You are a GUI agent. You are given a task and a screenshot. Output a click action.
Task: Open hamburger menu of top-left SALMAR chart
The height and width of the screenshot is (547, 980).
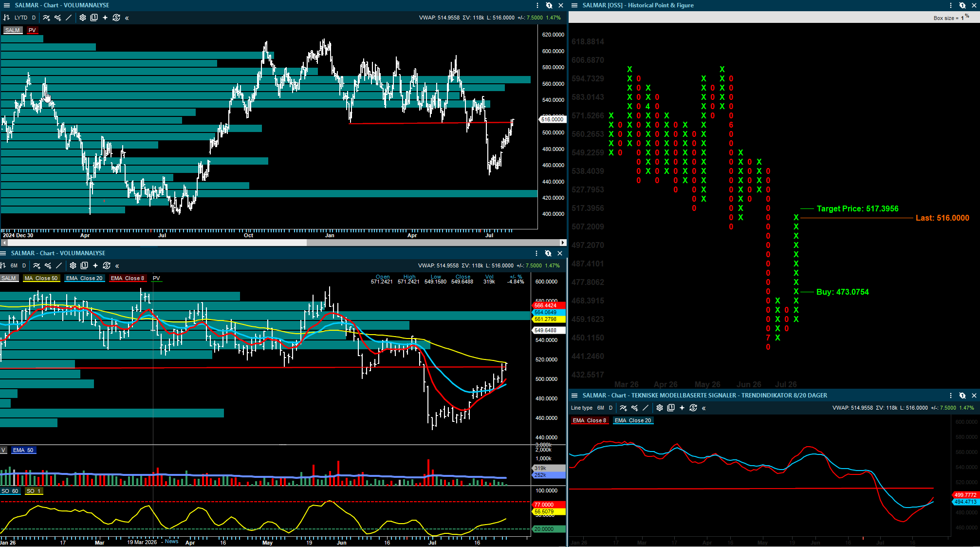pos(7,5)
